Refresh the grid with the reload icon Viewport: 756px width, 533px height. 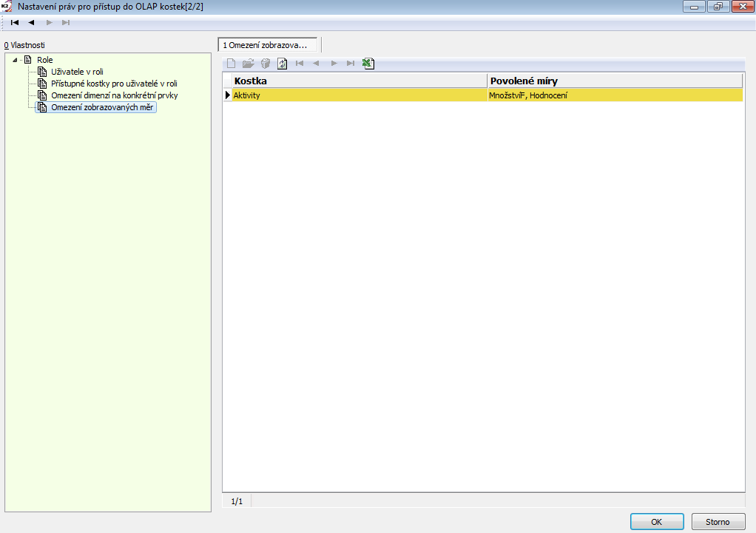[x=282, y=64]
